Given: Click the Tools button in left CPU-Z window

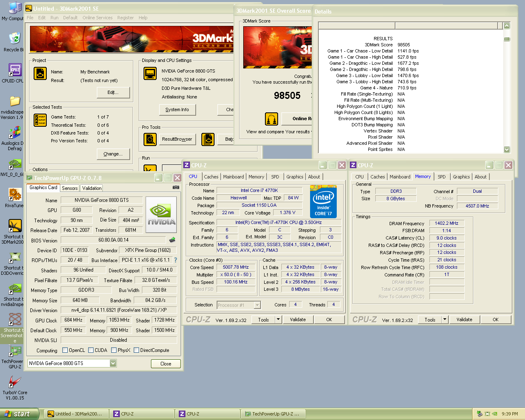Looking at the screenshot, I should click(x=264, y=320).
